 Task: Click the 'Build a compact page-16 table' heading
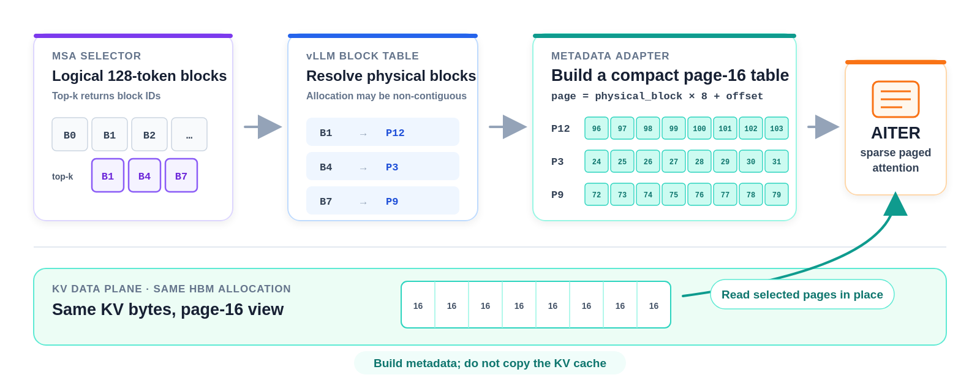click(x=670, y=75)
